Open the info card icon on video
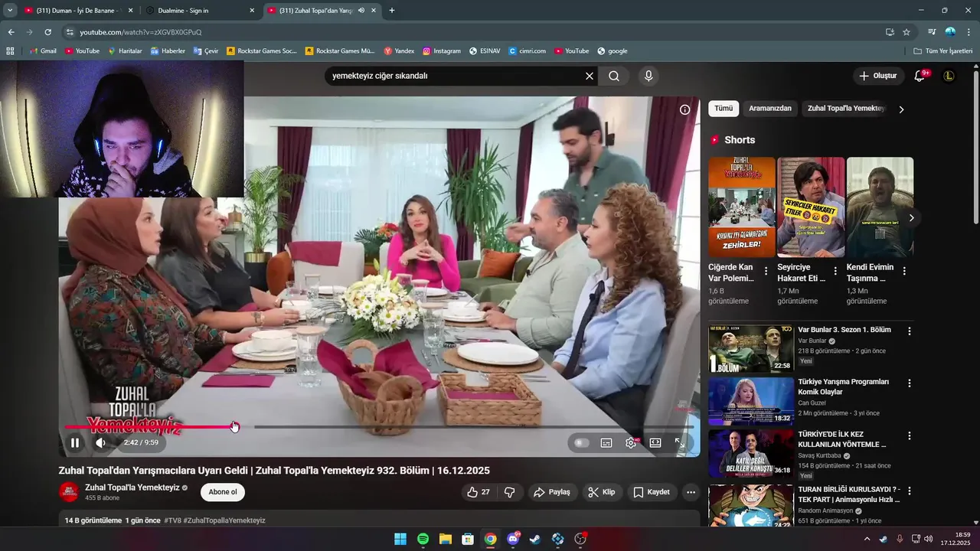This screenshot has width=980, height=551. [x=684, y=109]
